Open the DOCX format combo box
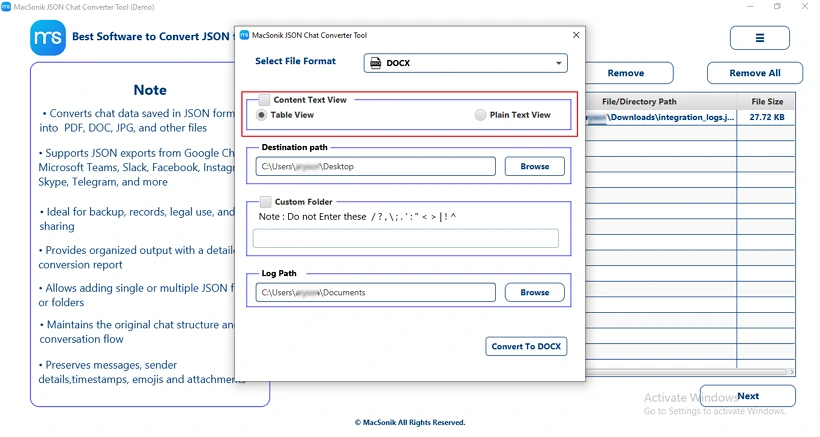 (x=465, y=63)
